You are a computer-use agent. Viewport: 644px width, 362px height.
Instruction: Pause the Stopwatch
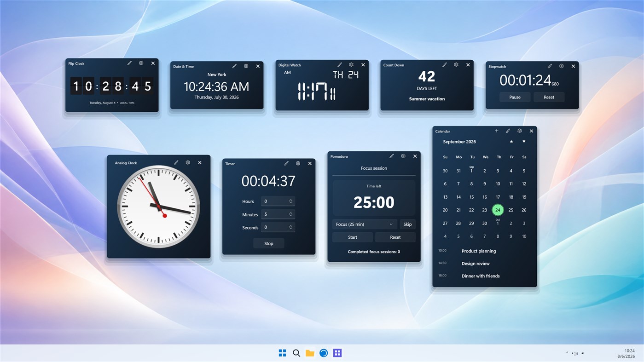[515, 97]
